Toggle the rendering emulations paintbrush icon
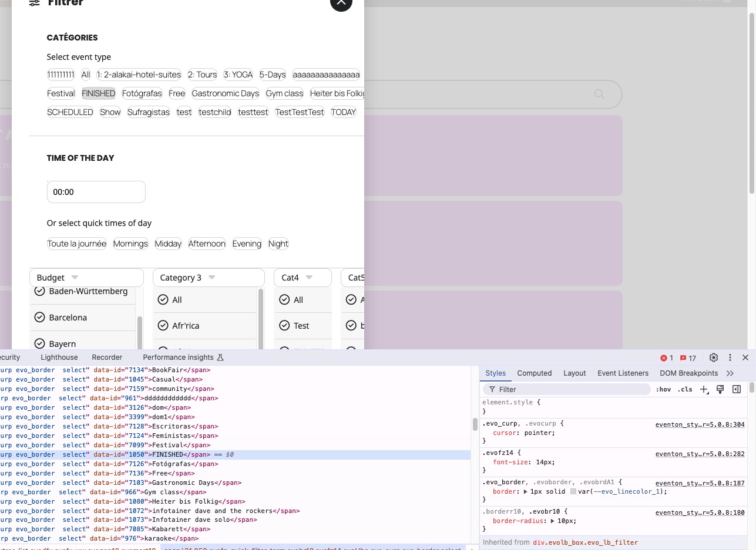The image size is (756, 550). click(720, 390)
